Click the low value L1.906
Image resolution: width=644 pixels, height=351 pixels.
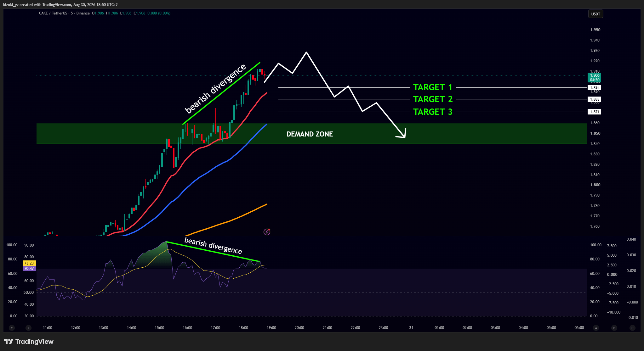click(126, 13)
